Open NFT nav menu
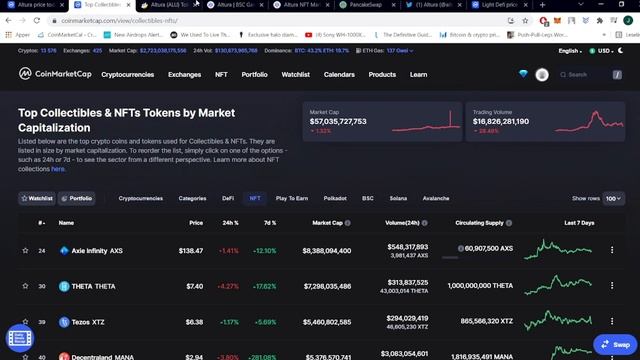The image size is (640, 360). 221,75
